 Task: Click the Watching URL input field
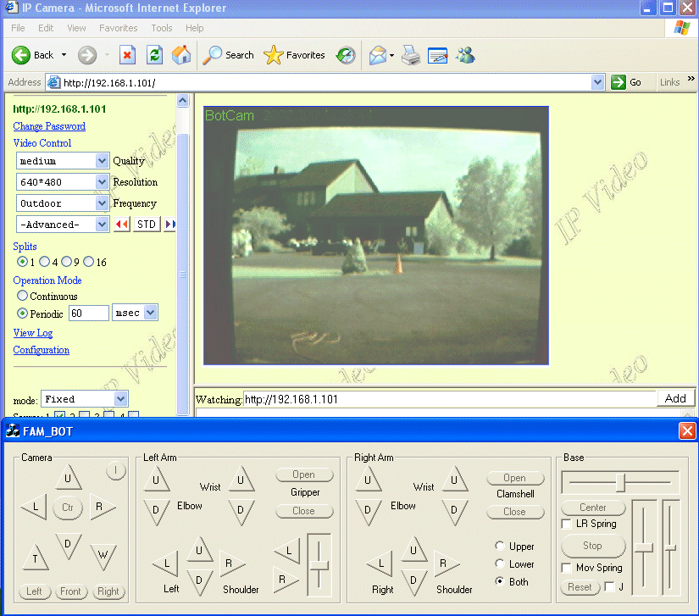[x=449, y=399]
